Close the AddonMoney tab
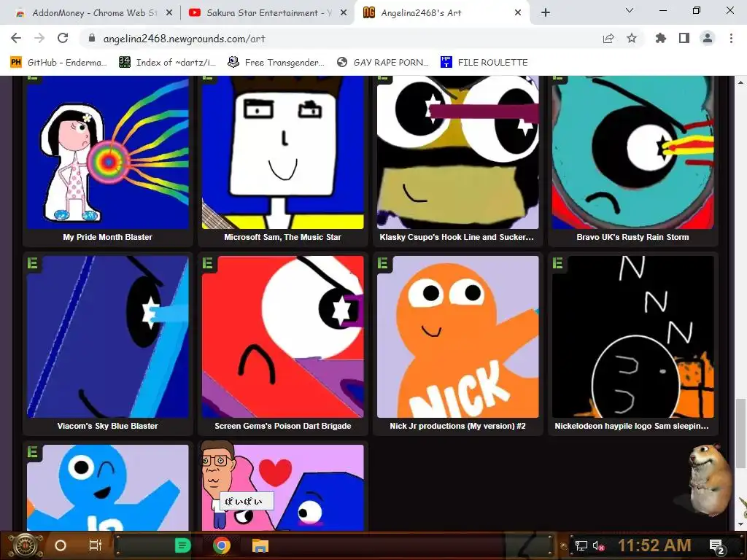Screen dimensions: 747x560 point(169,13)
